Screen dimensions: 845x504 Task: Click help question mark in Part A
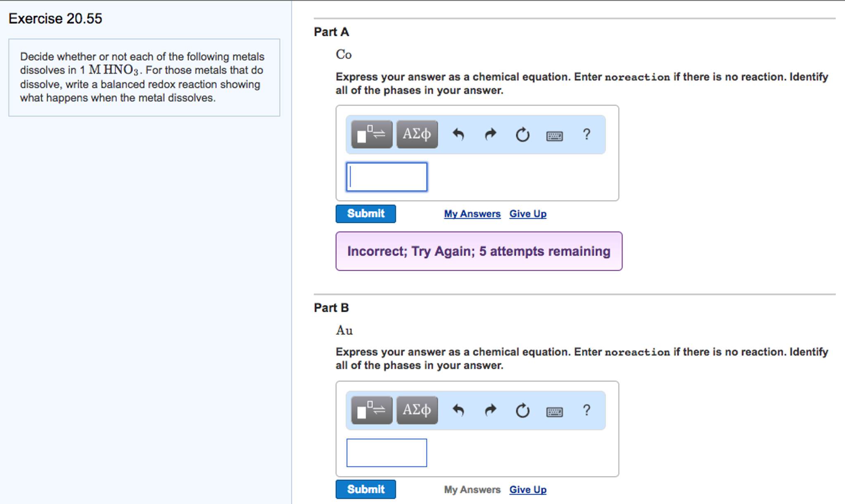click(x=586, y=135)
